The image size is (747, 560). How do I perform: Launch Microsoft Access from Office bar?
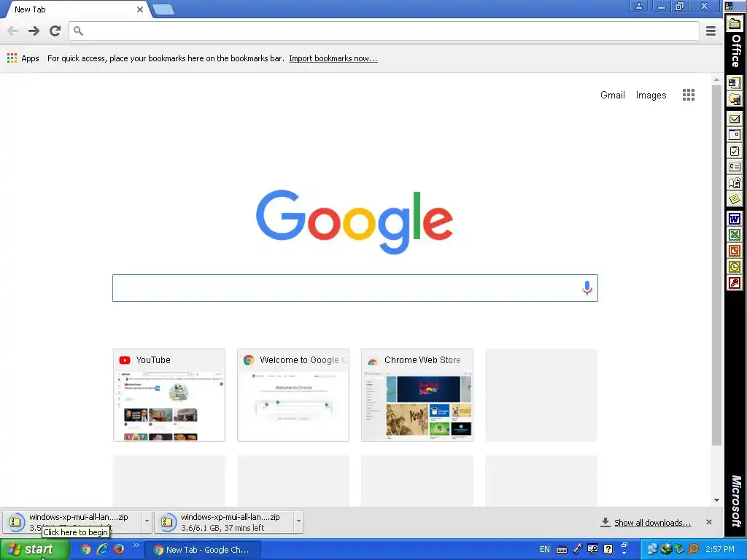pyautogui.click(x=734, y=284)
